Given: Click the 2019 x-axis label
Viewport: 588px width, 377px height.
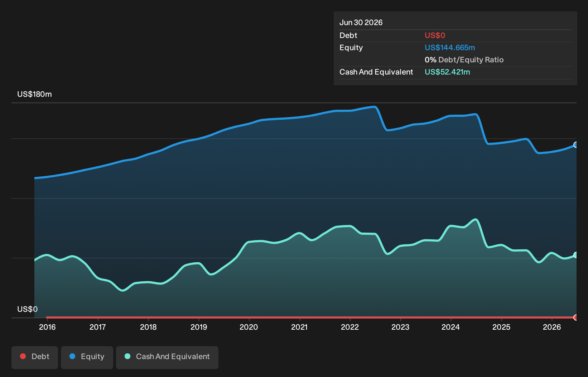Looking at the screenshot, I should (199, 327).
